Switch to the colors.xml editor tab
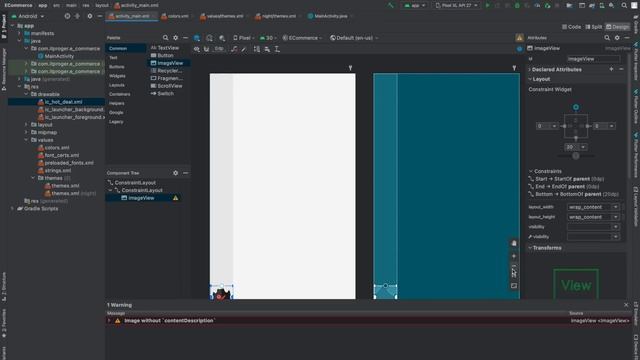640x360 pixels. coord(175,16)
